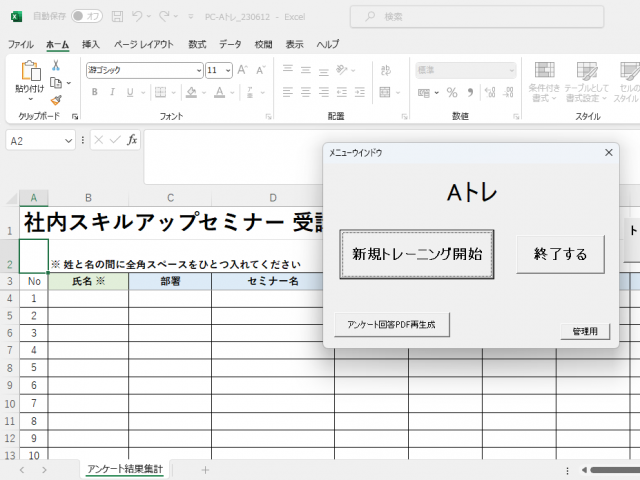Viewport: 640px width, 480px height.
Task: Click the Align Left icon
Action: tap(288, 92)
